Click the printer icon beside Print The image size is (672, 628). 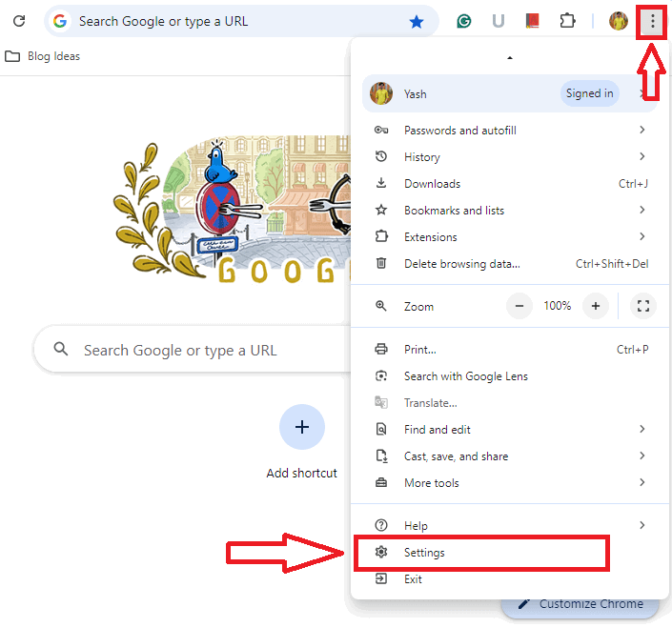click(x=381, y=349)
